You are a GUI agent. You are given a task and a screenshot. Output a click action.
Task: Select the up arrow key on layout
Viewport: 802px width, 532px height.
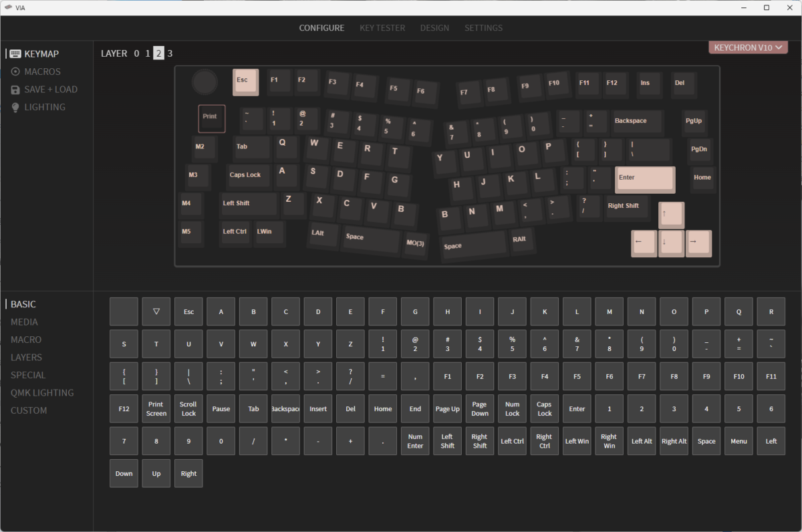671,215
